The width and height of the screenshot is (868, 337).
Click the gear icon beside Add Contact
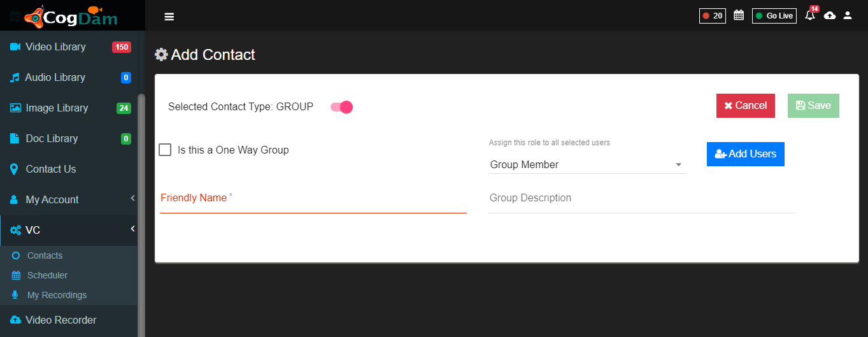pyautogui.click(x=162, y=55)
